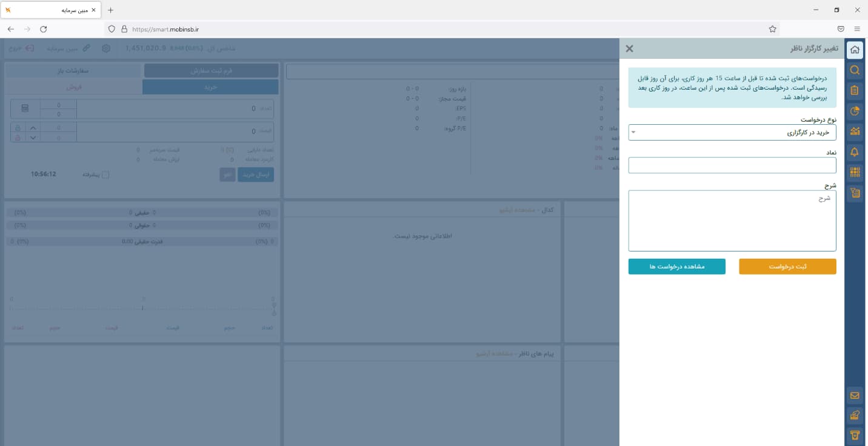Expand the نوع درخواست dropdown
The width and height of the screenshot is (868, 446).
pyautogui.click(x=732, y=132)
